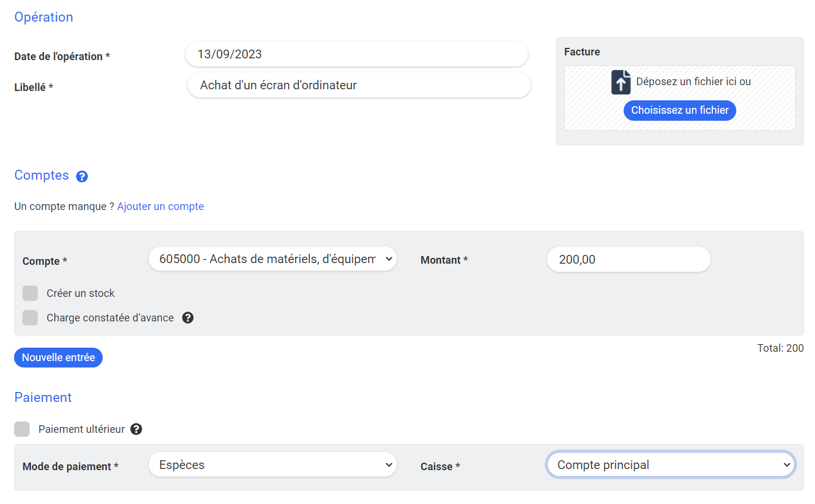Check the Charge constatée d'avance box

click(30, 318)
